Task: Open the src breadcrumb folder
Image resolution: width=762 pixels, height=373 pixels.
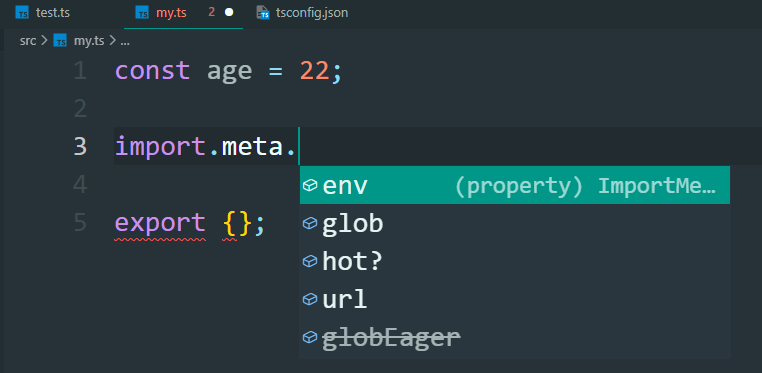Action: 28,41
